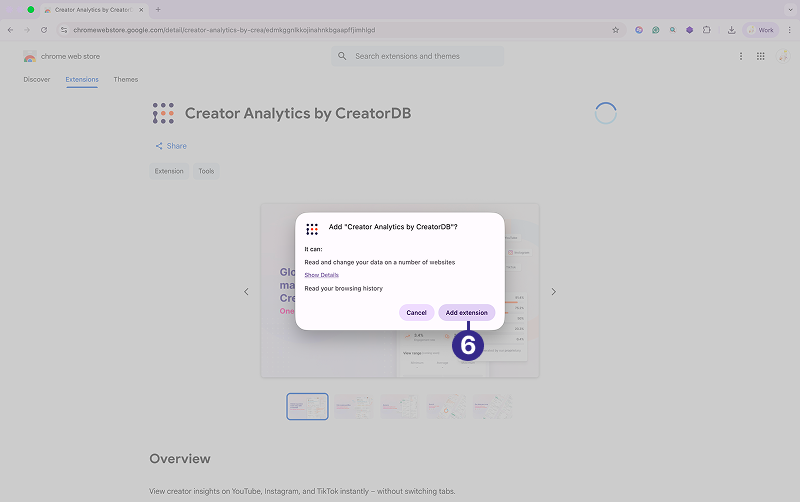Open the web store more options menu
This screenshot has width=800, height=502.
(741, 56)
